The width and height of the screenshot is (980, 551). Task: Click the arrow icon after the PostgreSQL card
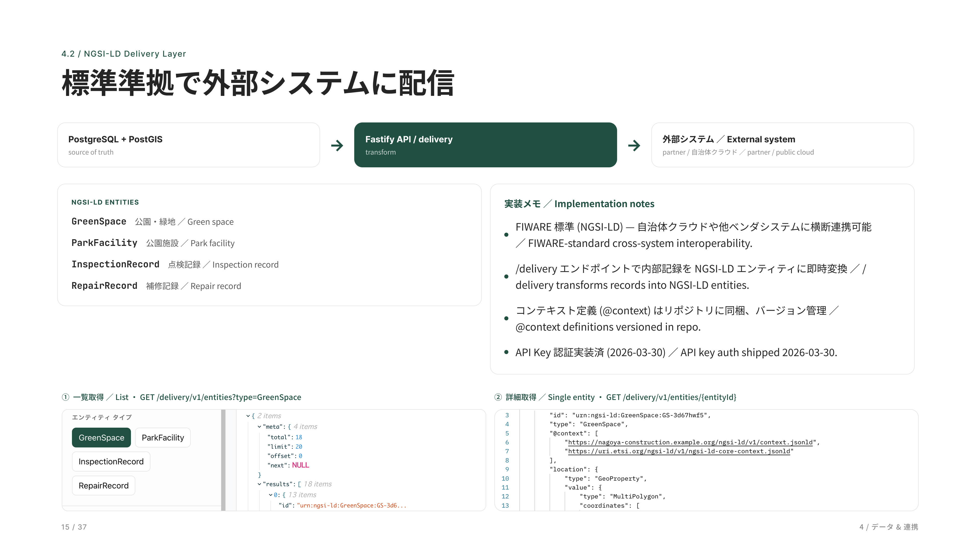[x=337, y=145]
